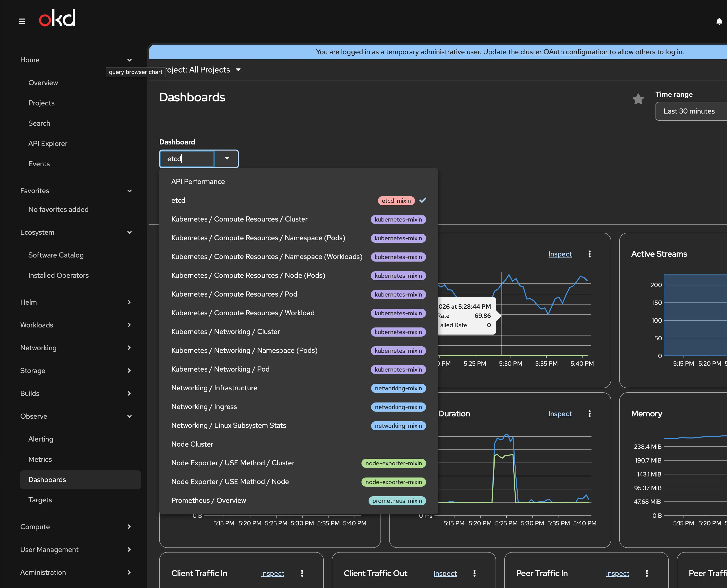Screen dimensions: 727x588
Task: Select Node Cluster dashboard option
Action: click(298, 444)
